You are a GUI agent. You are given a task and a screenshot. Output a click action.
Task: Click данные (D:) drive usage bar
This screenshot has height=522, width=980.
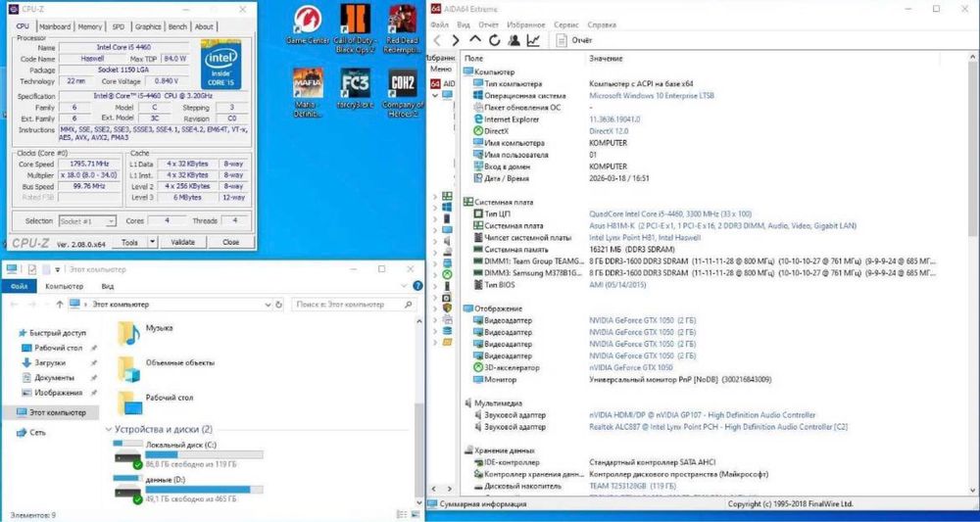tap(204, 490)
